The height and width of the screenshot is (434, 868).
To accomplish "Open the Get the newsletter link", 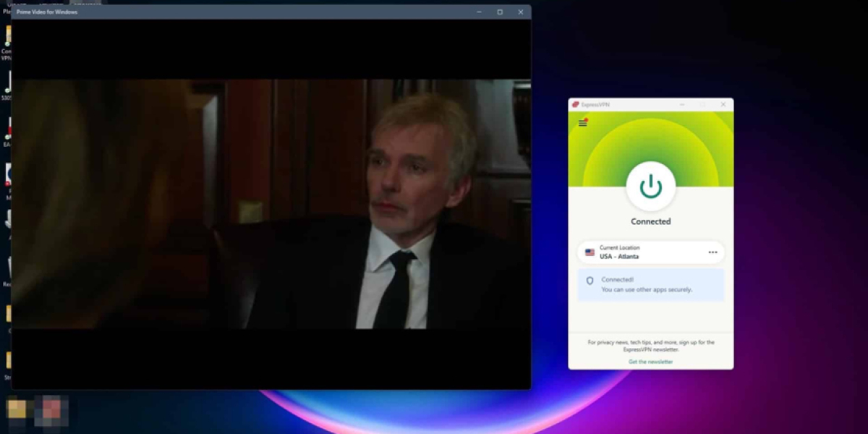I will (650, 362).
